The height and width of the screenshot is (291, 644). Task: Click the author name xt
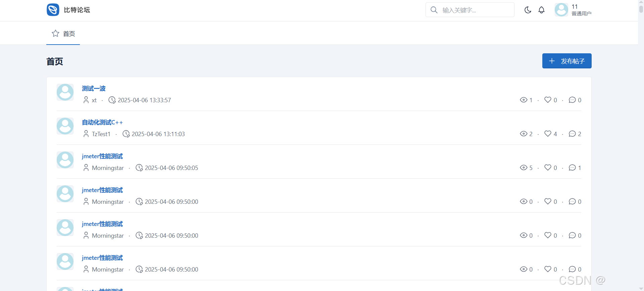point(94,100)
